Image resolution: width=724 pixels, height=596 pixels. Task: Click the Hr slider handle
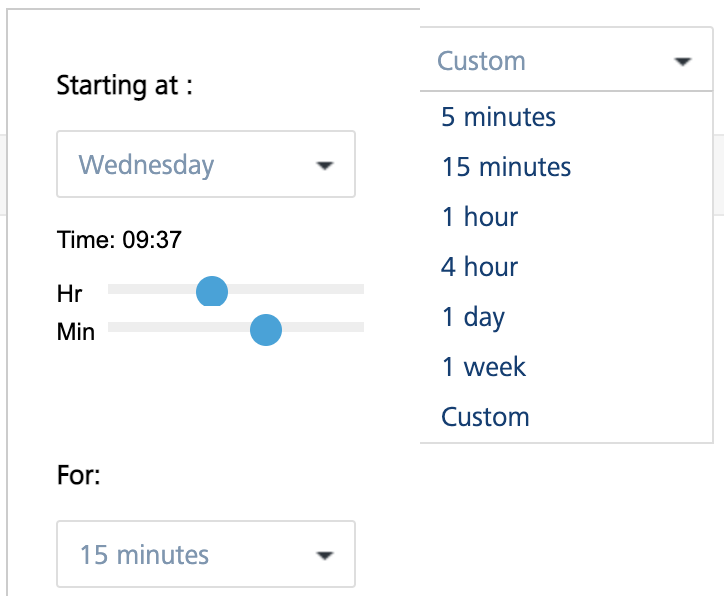point(212,291)
